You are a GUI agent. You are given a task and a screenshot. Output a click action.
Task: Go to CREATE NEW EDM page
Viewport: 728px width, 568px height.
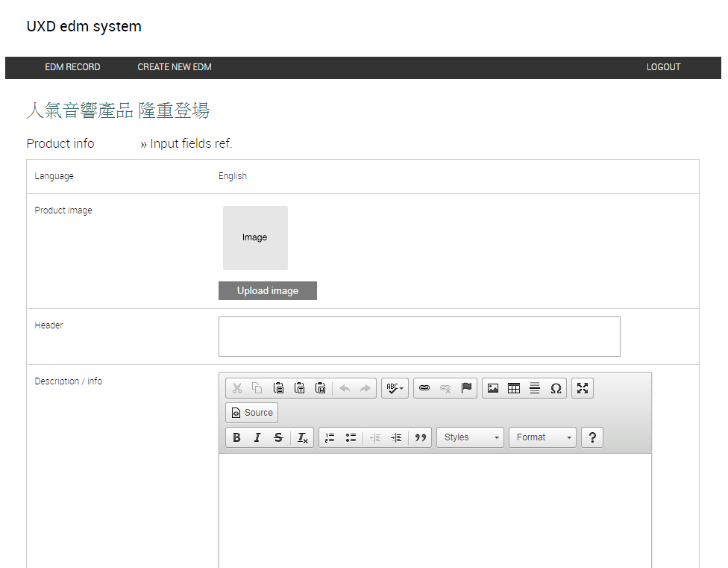click(x=175, y=67)
